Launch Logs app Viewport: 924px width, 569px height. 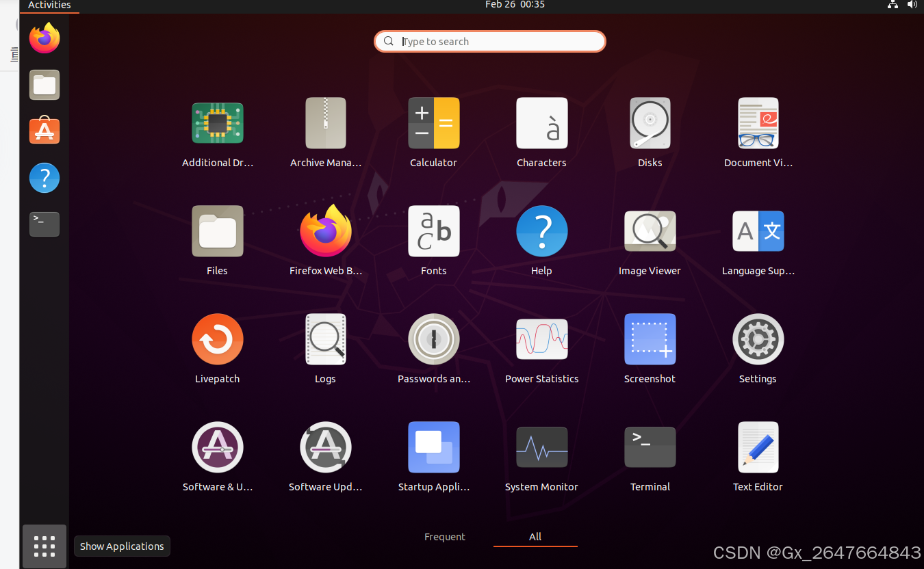[x=326, y=339]
